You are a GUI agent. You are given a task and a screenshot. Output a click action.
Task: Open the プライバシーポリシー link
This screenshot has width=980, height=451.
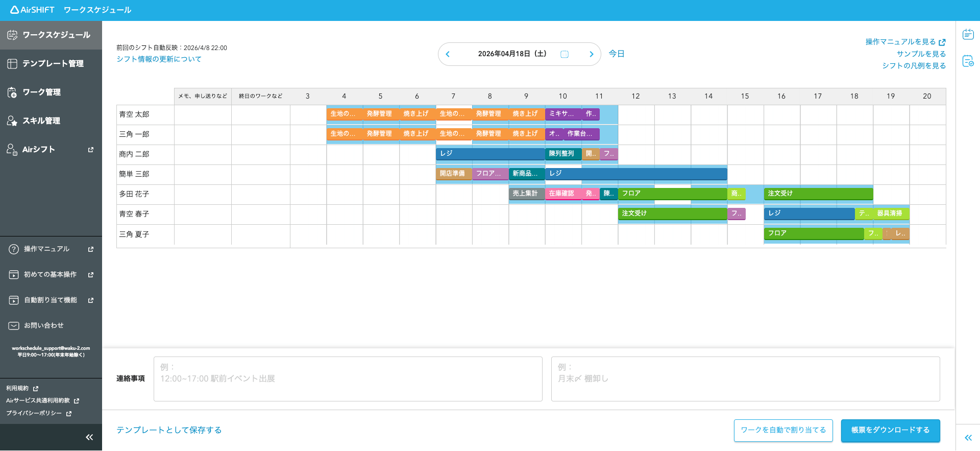coord(38,413)
